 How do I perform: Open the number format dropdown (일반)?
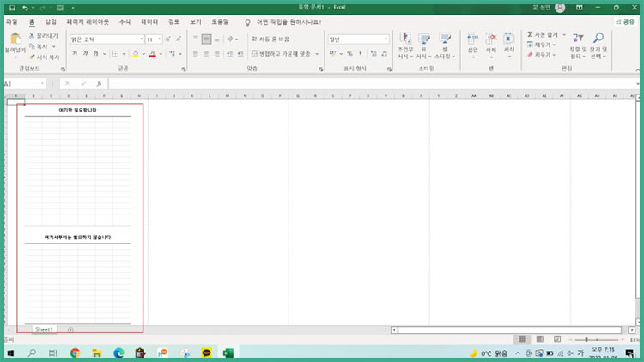pos(386,39)
